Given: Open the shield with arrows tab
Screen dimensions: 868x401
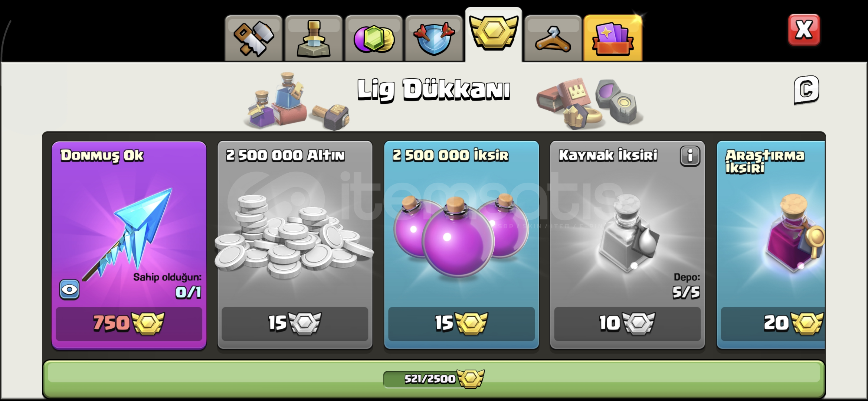Looking at the screenshot, I should tap(434, 39).
